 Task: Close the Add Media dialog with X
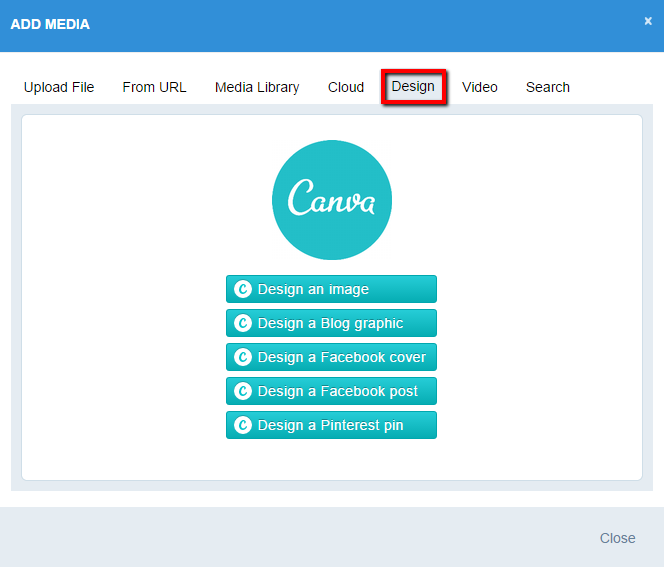pos(648,21)
